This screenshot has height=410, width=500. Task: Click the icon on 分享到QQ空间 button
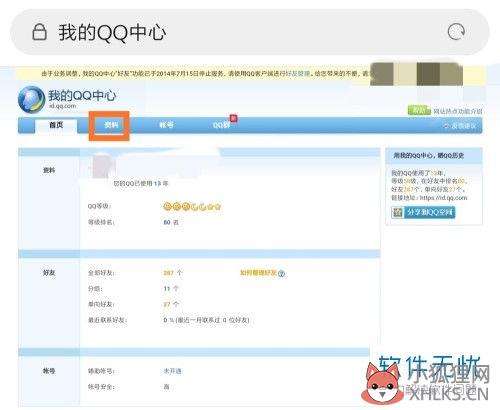point(397,212)
